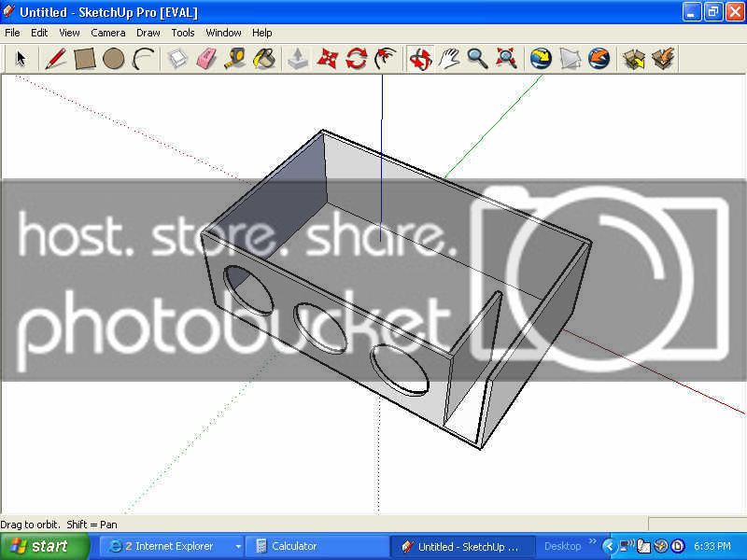The width and height of the screenshot is (747, 560).
Task: Select the Zoom magnifier tool
Action: [x=477, y=59]
